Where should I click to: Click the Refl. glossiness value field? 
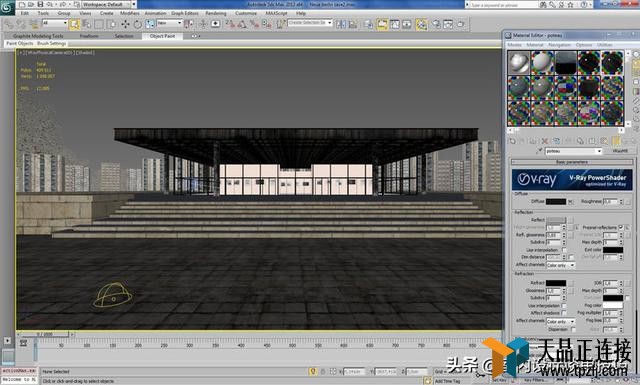[553, 235]
